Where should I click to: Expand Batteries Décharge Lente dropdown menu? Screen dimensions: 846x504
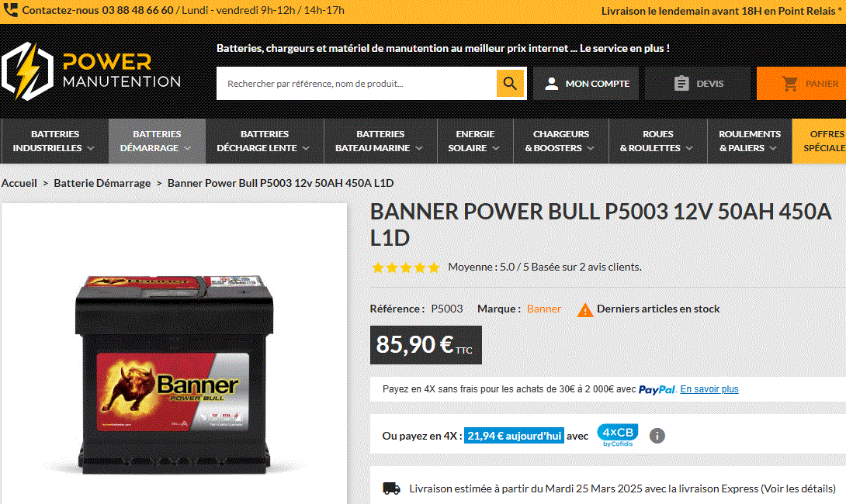265,140
